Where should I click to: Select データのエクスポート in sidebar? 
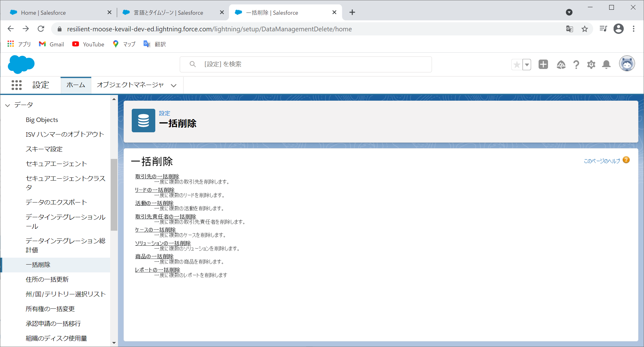(x=56, y=202)
